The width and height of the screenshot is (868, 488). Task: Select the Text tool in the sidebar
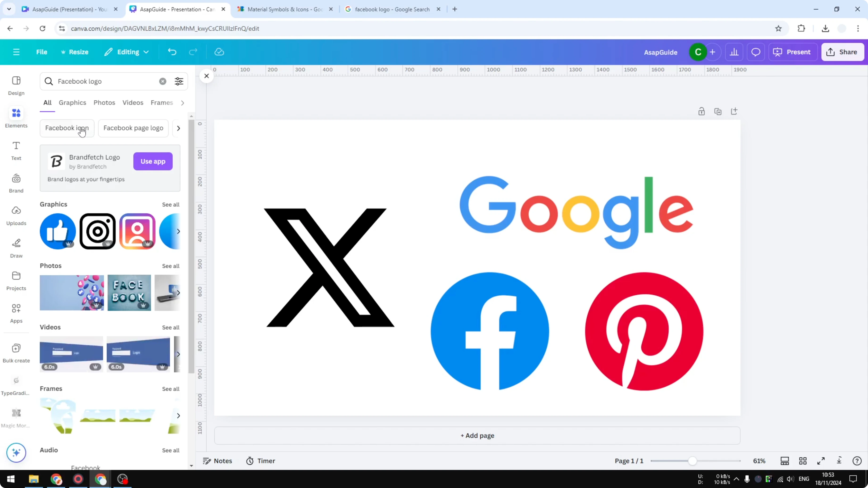(x=16, y=150)
